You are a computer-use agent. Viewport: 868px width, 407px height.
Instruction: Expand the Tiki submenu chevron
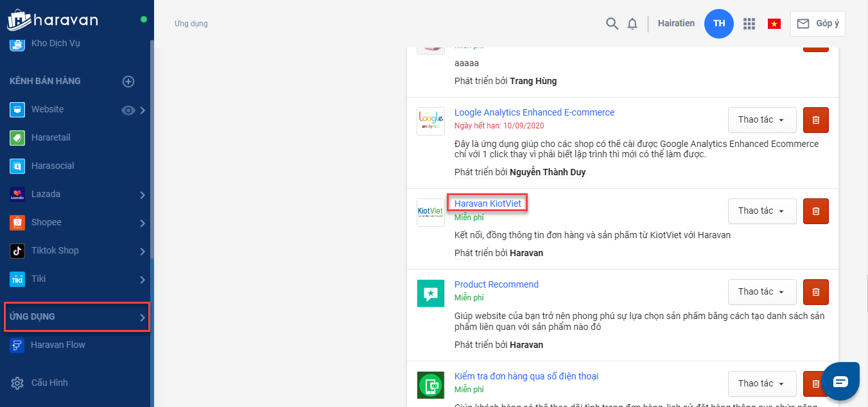tap(143, 279)
